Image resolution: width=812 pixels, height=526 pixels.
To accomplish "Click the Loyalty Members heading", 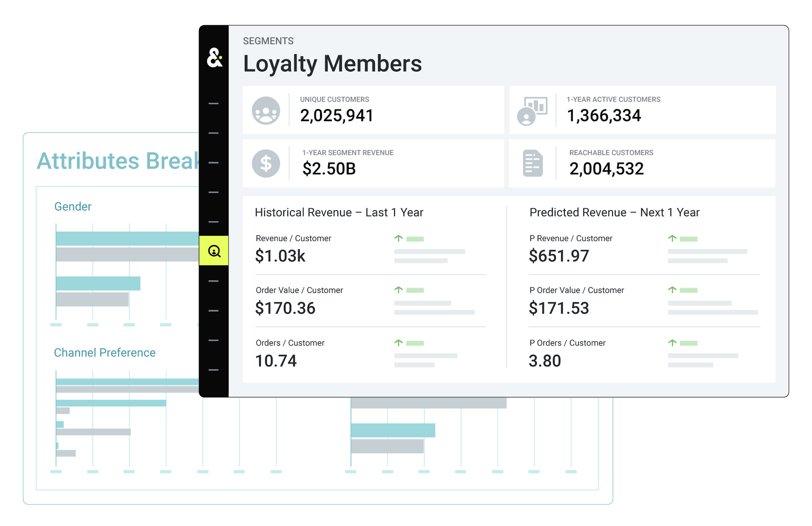I will click(333, 64).
